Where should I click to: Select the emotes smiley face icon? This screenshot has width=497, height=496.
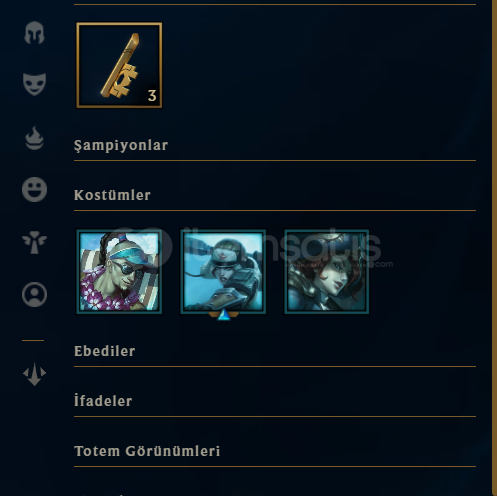34,189
